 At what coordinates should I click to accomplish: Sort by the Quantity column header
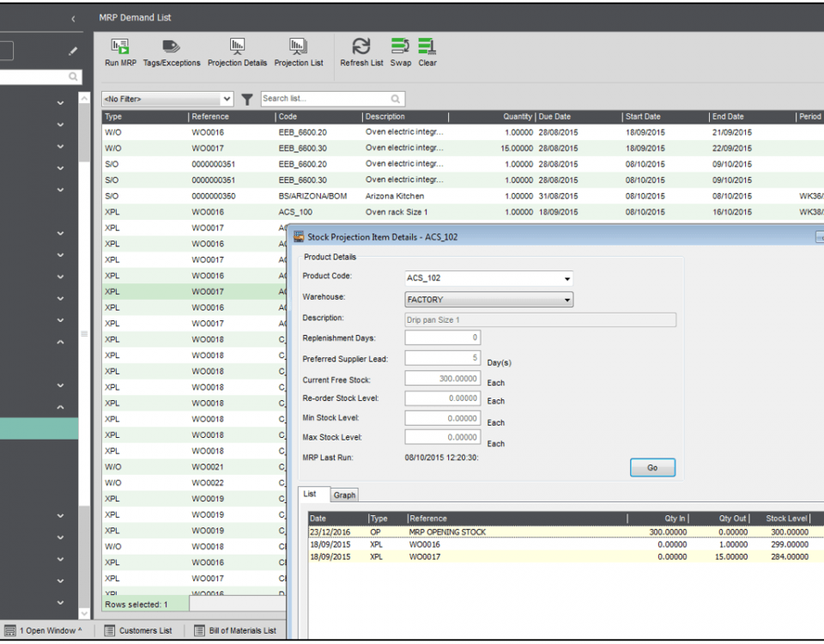click(x=491, y=117)
